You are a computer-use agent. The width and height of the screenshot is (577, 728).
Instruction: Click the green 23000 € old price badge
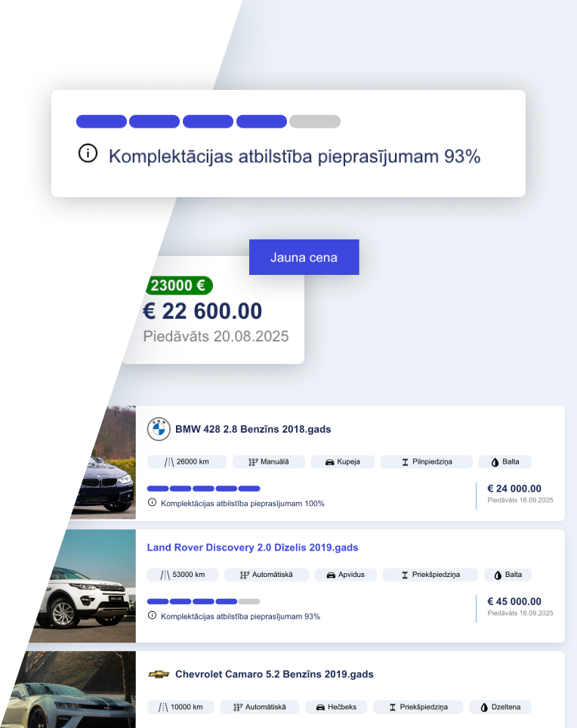click(x=178, y=285)
